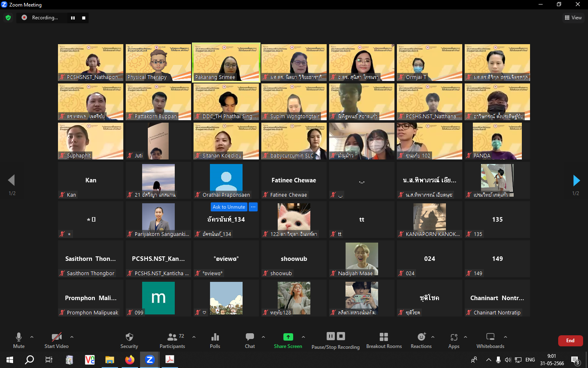588x368 pixels.
Task: Expand audio options arrow next to Mute
Action: point(32,337)
